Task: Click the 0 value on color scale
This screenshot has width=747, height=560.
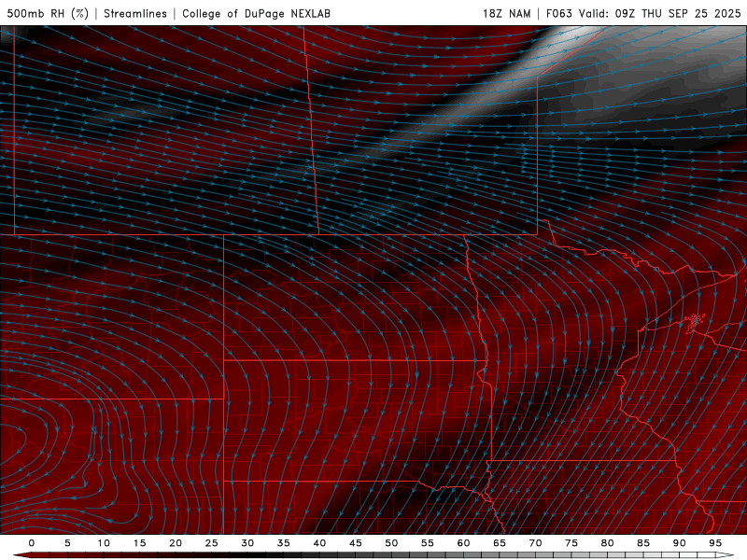Action: point(32,543)
